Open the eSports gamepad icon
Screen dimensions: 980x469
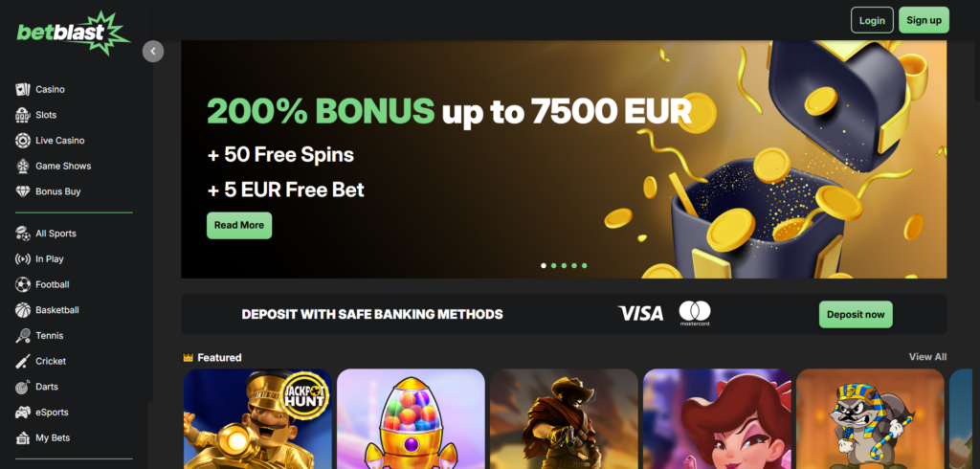(23, 413)
